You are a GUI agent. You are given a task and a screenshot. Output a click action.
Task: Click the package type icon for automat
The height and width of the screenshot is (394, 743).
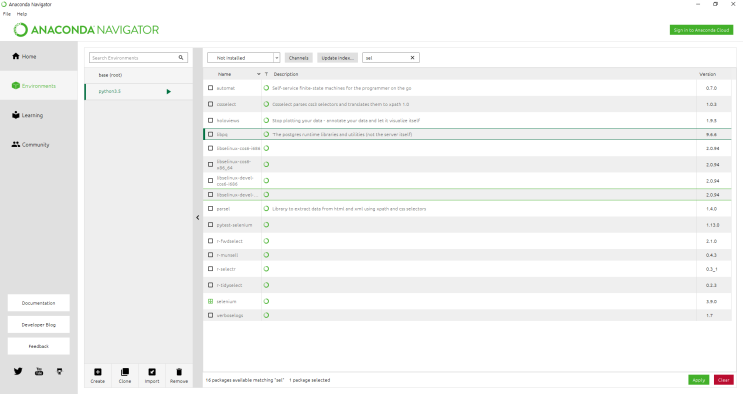click(x=266, y=88)
